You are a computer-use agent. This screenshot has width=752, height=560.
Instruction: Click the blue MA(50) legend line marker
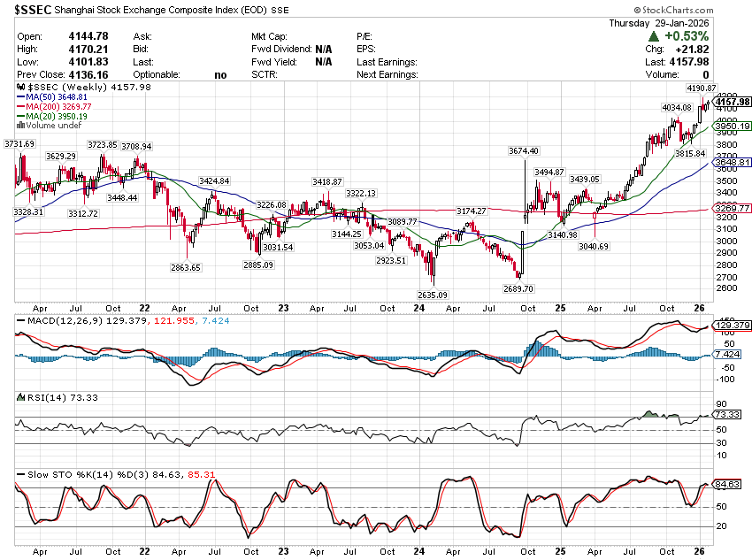click(20, 97)
